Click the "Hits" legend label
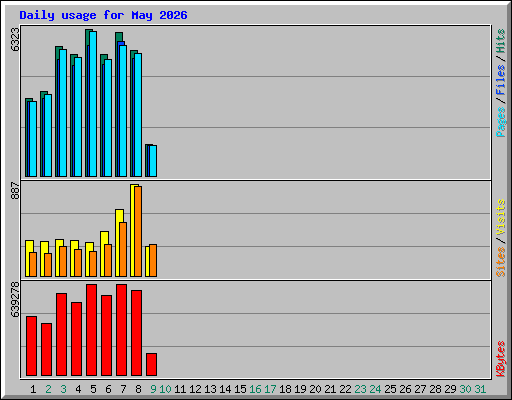This screenshot has width=512, height=400. [x=500, y=41]
